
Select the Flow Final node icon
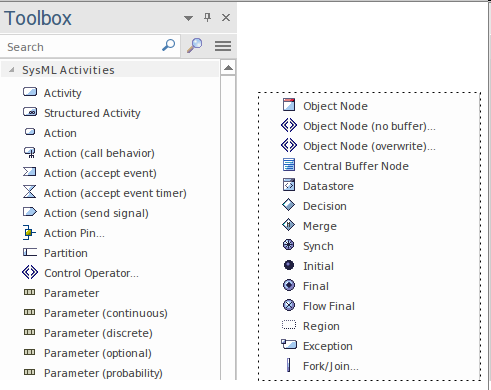[x=289, y=305]
